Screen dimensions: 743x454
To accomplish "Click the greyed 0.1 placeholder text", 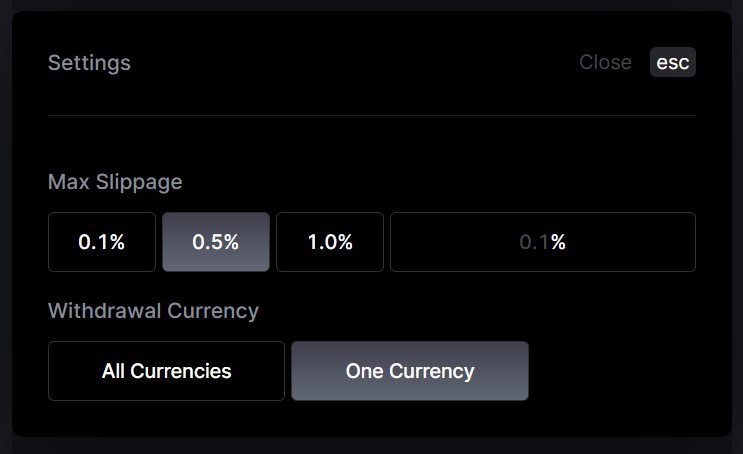I will [x=534, y=242].
